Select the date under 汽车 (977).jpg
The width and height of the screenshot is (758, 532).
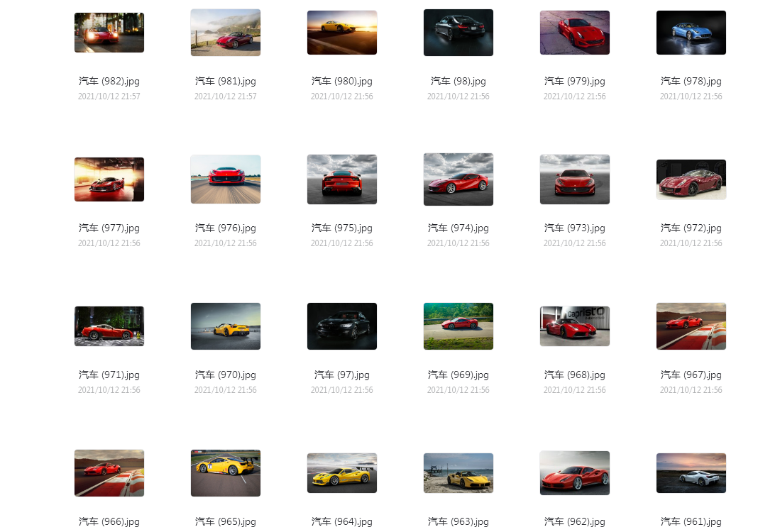coord(109,243)
